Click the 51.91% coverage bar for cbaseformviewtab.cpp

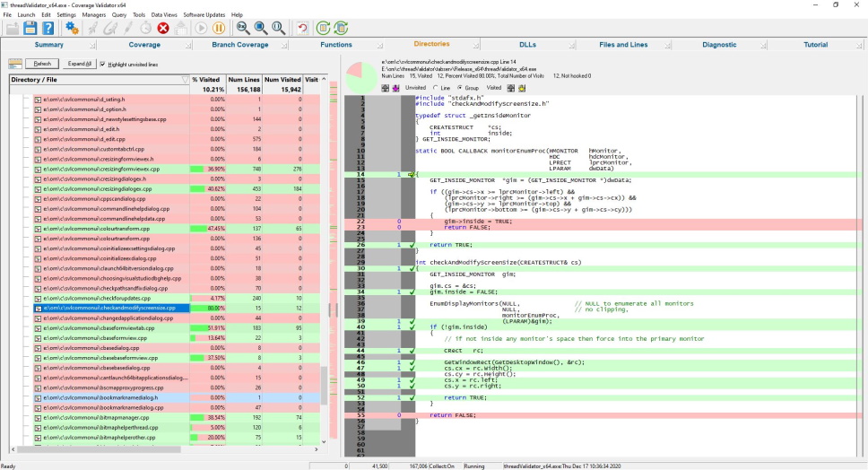click(208, 328)
